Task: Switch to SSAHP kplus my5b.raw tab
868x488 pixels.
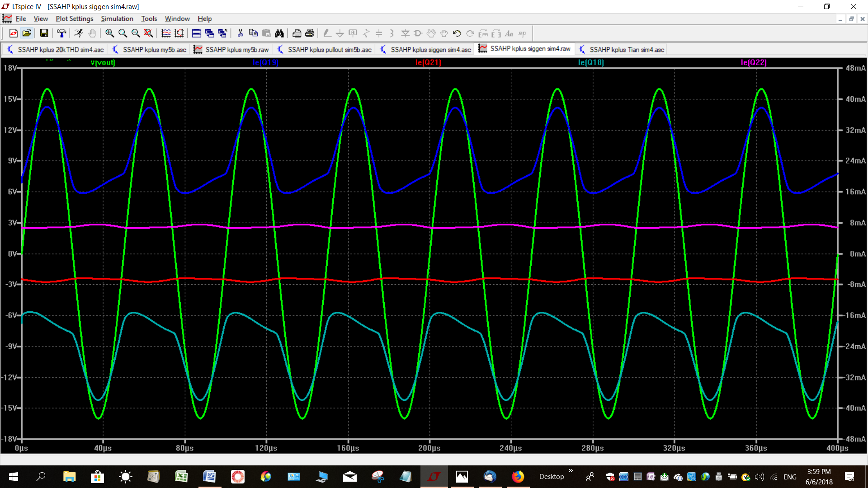Action: [231, 49]
